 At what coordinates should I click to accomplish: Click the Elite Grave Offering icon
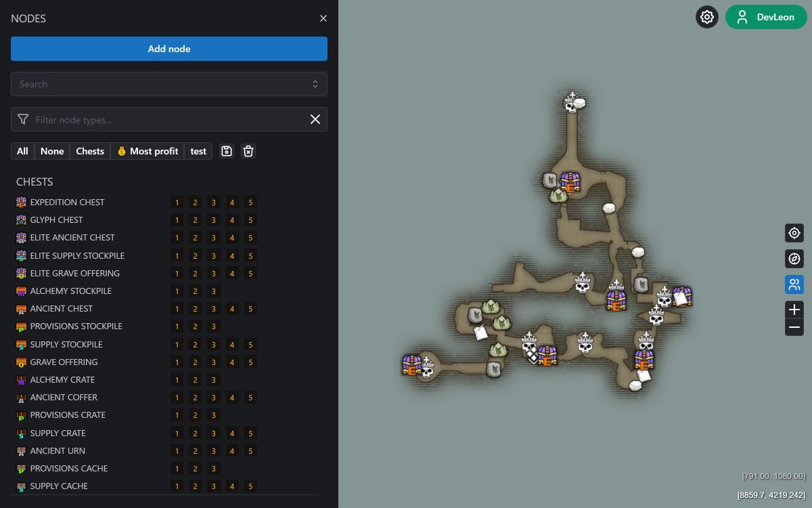click(x=21, y=273)
